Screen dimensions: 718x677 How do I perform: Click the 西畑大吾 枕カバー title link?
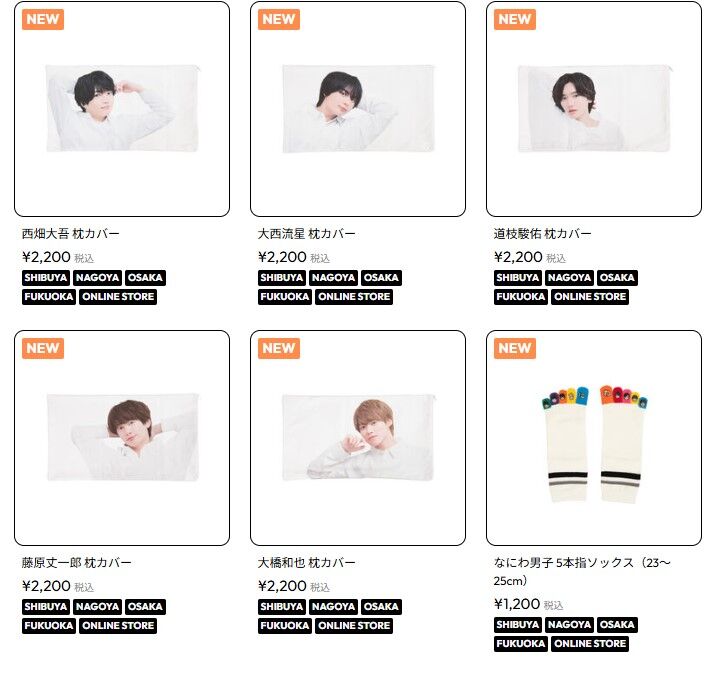click(71, 234)
